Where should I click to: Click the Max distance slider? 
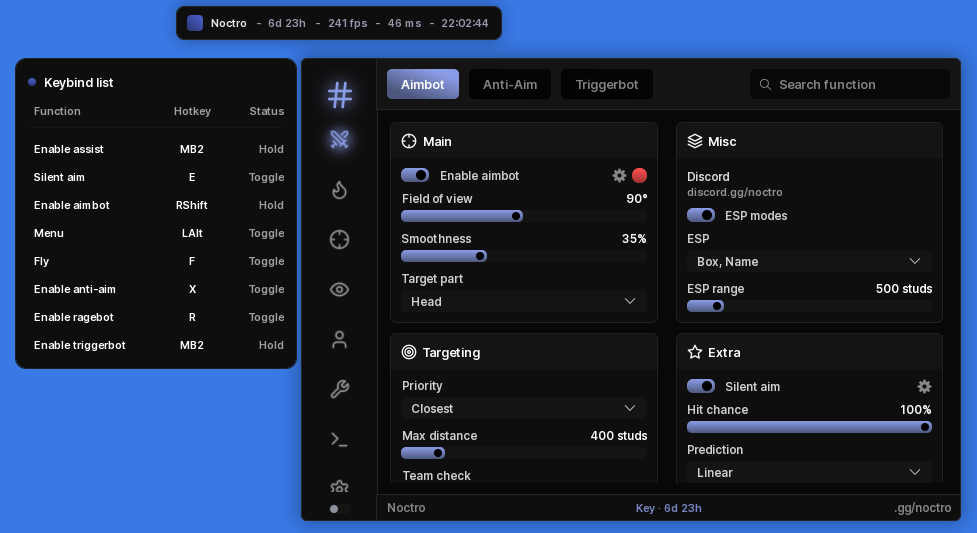(523, 453)
